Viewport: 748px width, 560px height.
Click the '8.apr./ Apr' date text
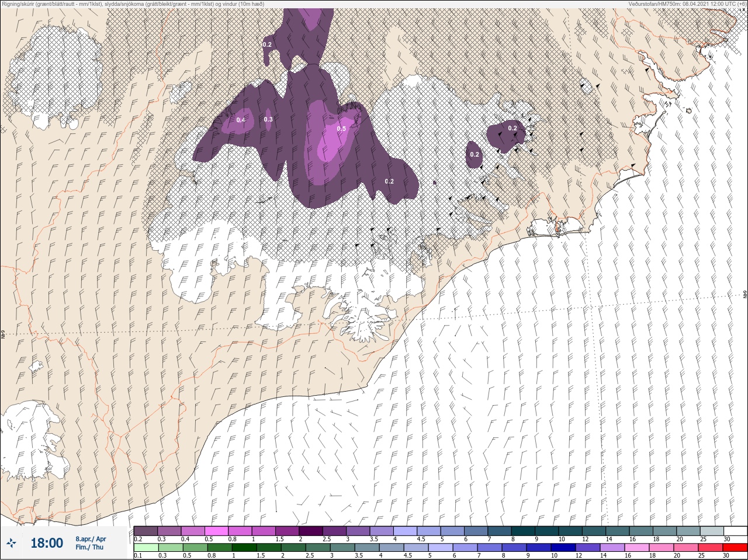91,539
